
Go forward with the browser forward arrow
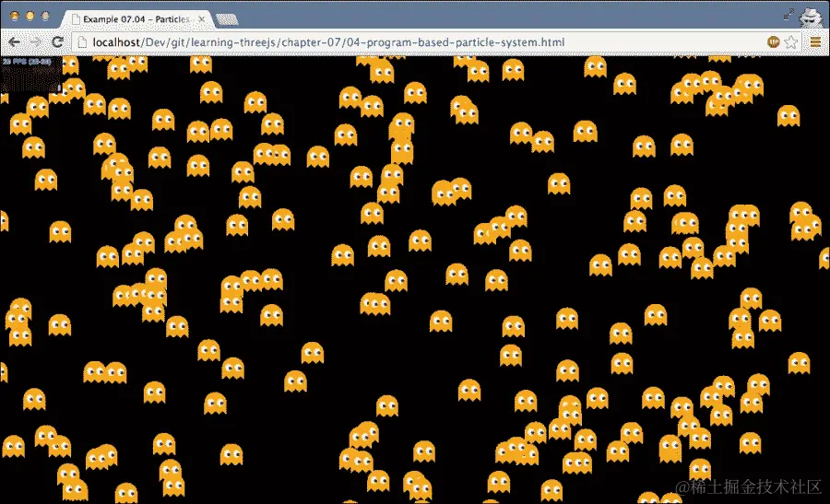(x=35, y=42)
